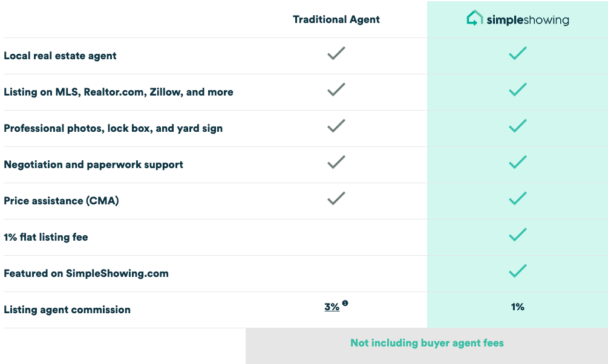Click the info icon beside 3%
This screenshot has height=364, width=608.
coord(345,303)
